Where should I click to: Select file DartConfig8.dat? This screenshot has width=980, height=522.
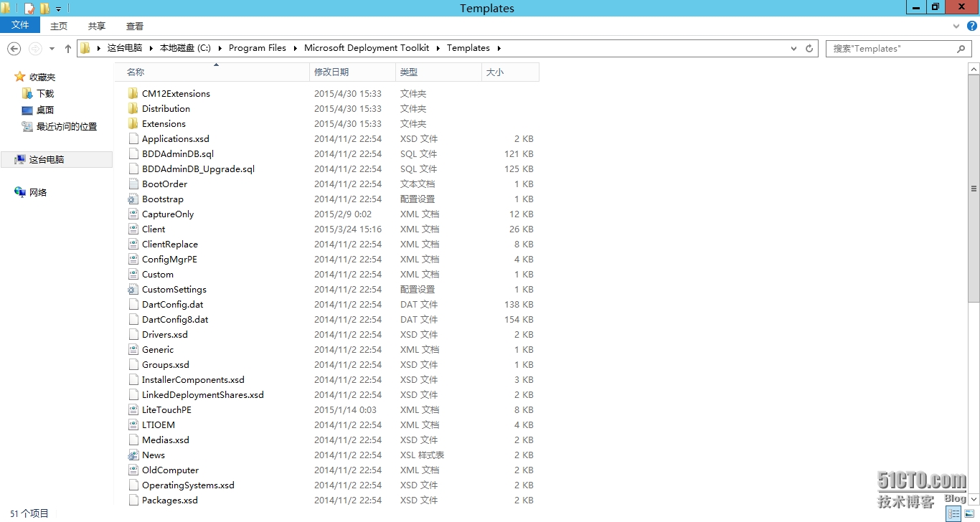click(175, 319)
